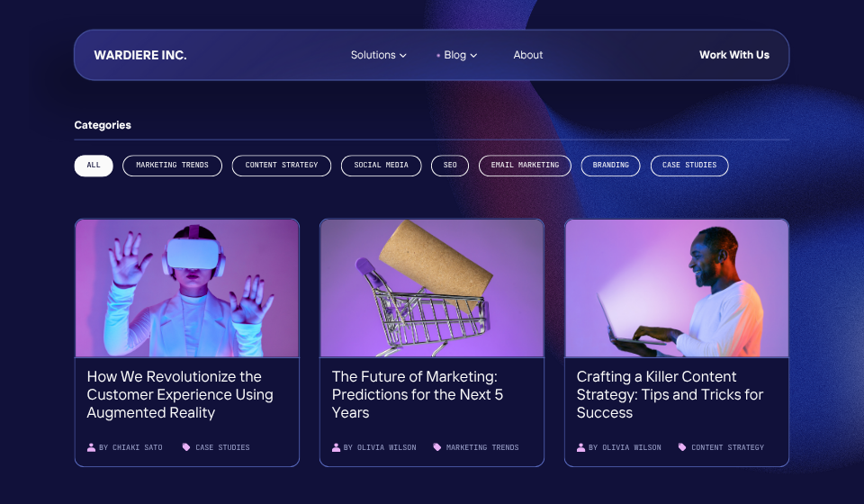Open the VR headset article thumbnail
Viewport: 864px width, 504px height.
pos(187,288)
